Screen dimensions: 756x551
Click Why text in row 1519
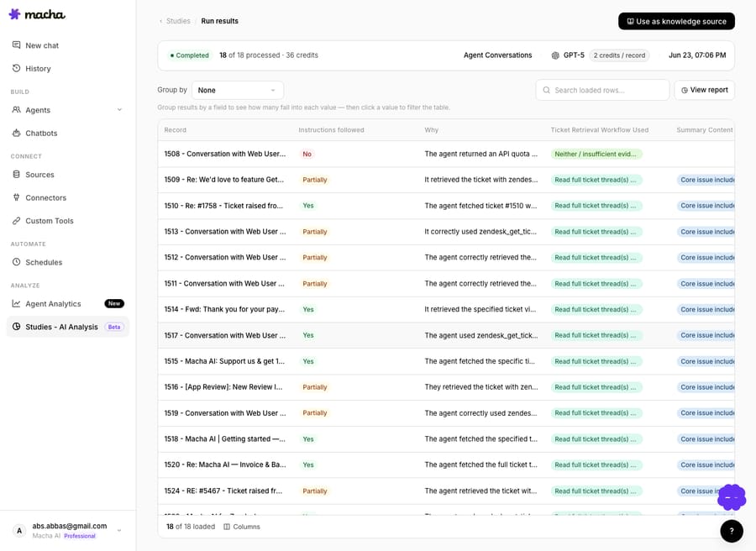480,413
